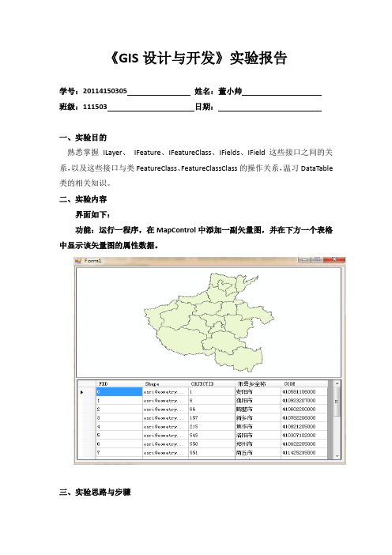
Task: Maximize the Form1 window
Action: [x=317, y=260]
